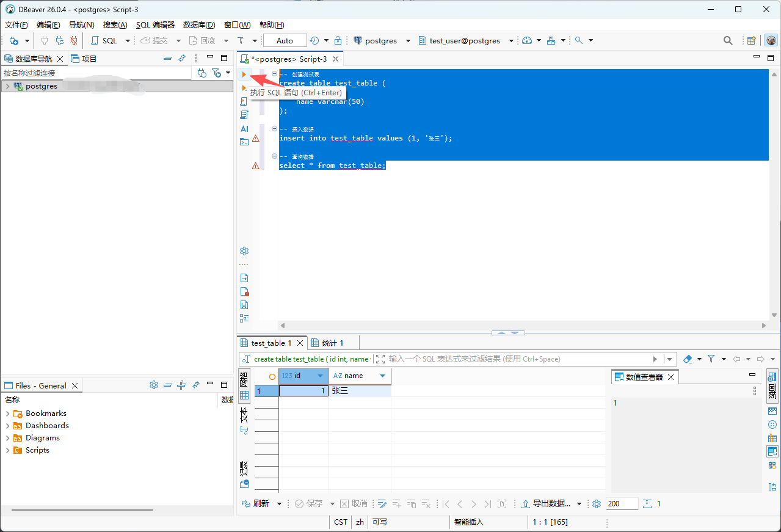Click the magnifier search icon at top right
This screenshot has height=532, width=781.
tap(728, 41)
